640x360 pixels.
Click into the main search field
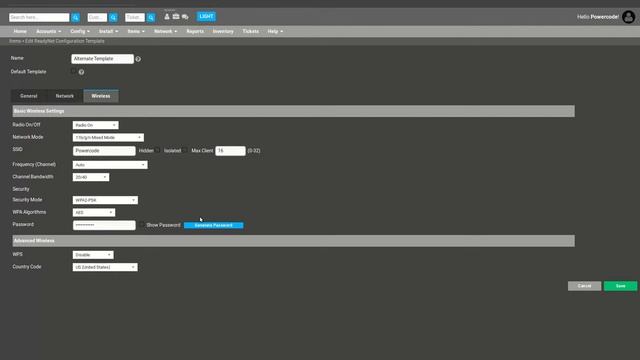39,17
